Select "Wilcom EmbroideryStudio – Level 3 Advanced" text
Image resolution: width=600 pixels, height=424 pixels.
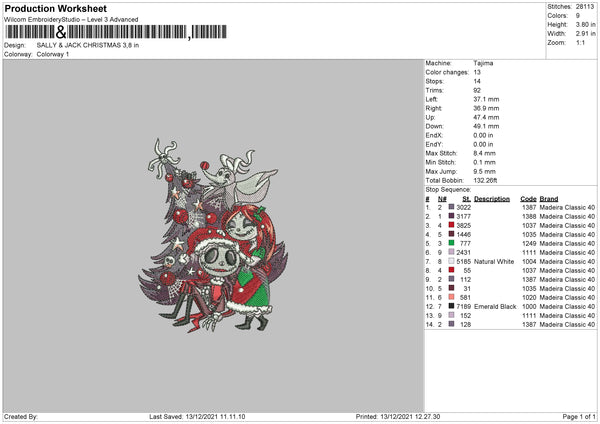pos(71,20)
